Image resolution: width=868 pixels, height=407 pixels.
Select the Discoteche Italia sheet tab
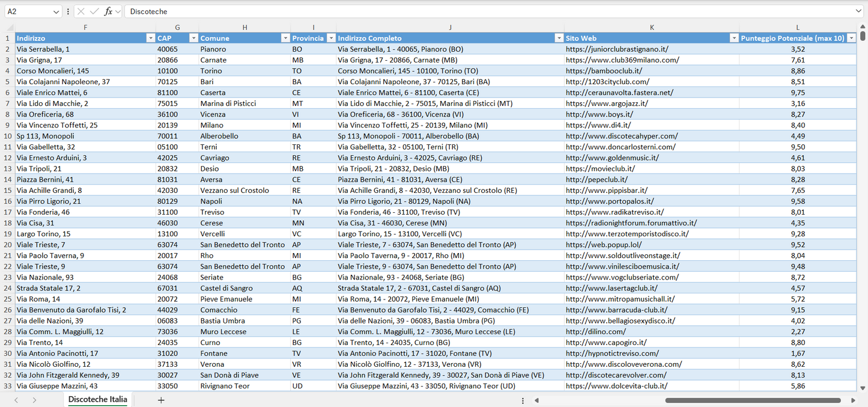pyautogui.click(x=97, y=399)
